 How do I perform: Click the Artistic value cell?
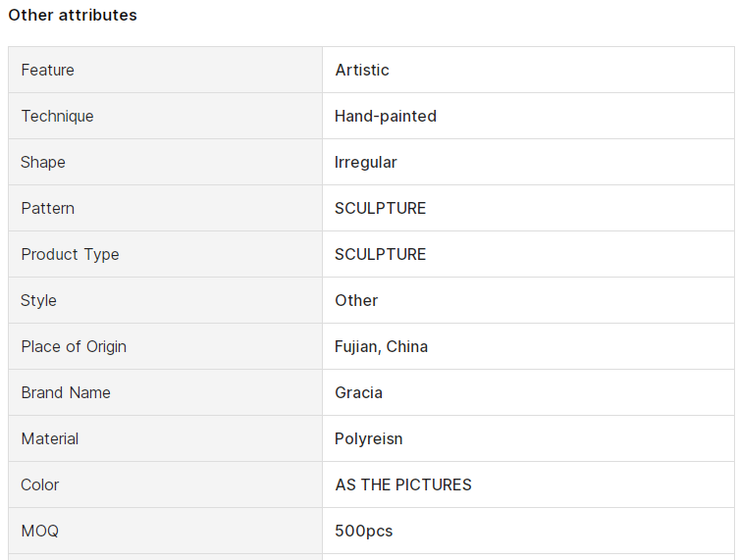(x=528, y=70)
